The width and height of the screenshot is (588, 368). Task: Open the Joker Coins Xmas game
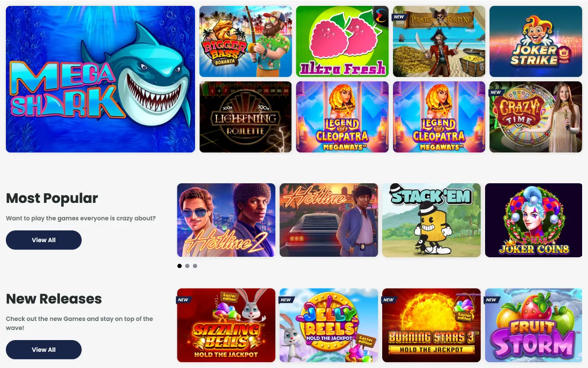coord(534,220)
